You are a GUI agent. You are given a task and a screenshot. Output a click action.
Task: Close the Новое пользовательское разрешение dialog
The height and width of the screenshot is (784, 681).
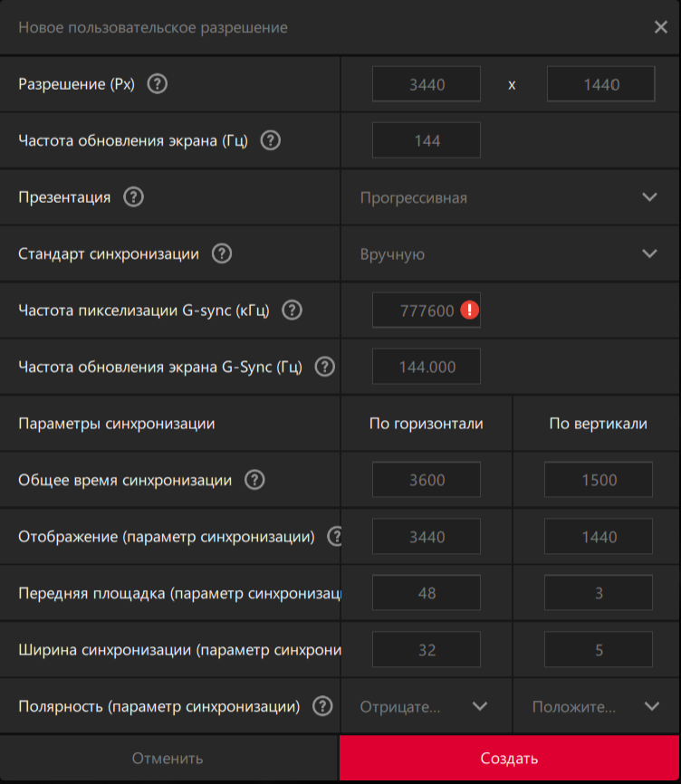[x=661, y=27]
